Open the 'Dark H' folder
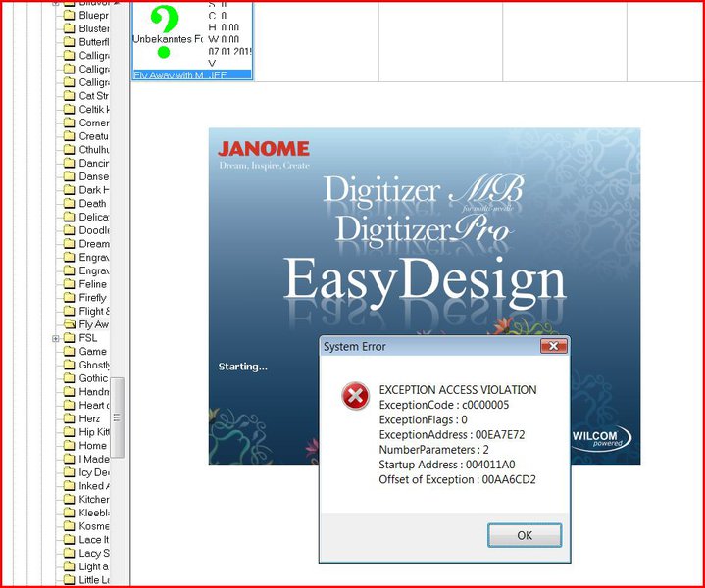 coord(93,190)
